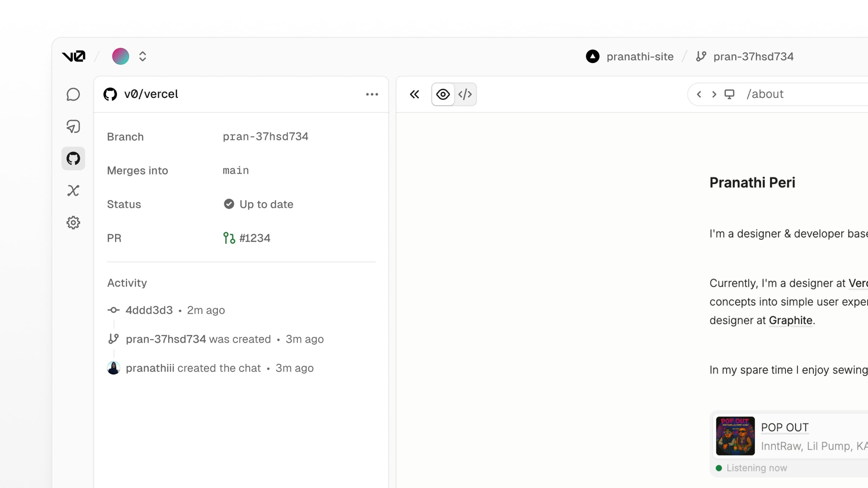Open the send/deploy sidebar icon

[x=73, y=127]
